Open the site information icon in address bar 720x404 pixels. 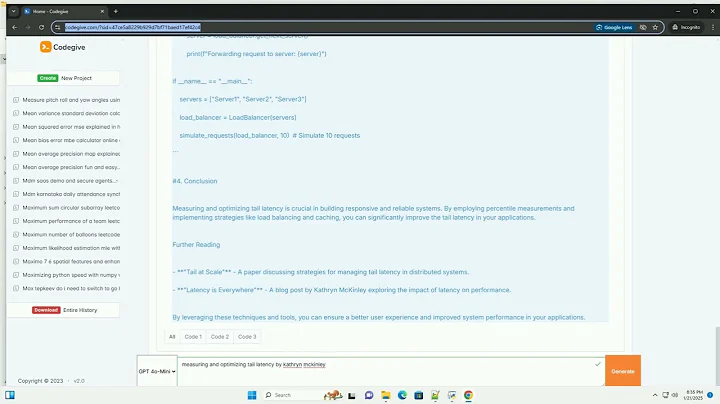pyautogui.click(x=57, y=28)
